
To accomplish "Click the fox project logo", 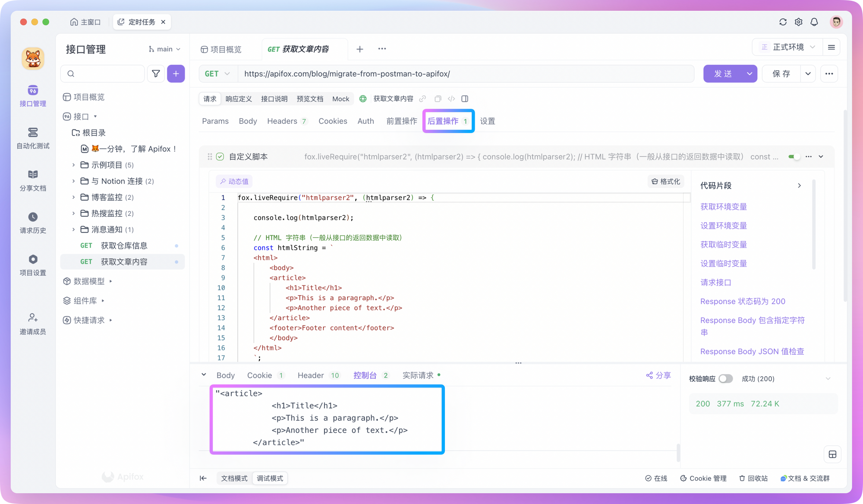I will pyautogui.click(x=33, y=58).
